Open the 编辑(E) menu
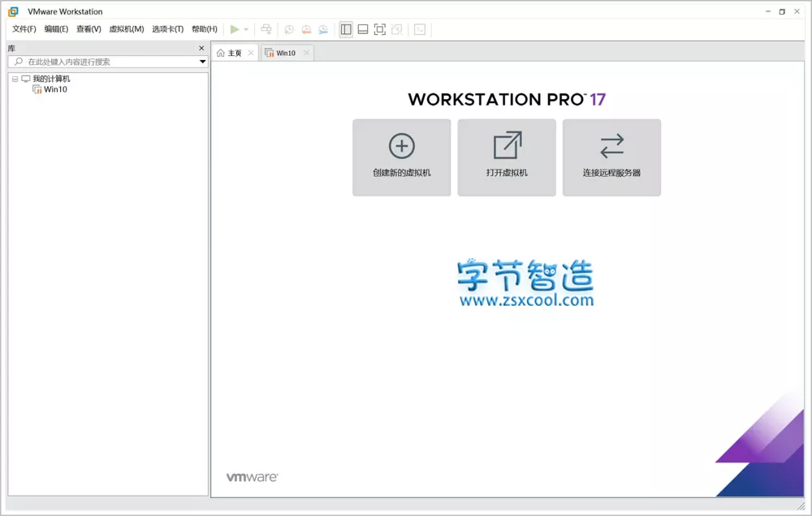Viewport: 812px width, 516px height. [57, 29]
